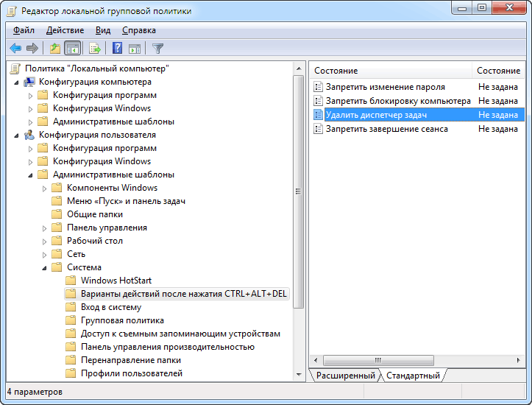The width and height of the screenshot is (532, 405).
Task: Select policy 'Запретить завершение сеанса'
Action: click(x=387, y=129)
